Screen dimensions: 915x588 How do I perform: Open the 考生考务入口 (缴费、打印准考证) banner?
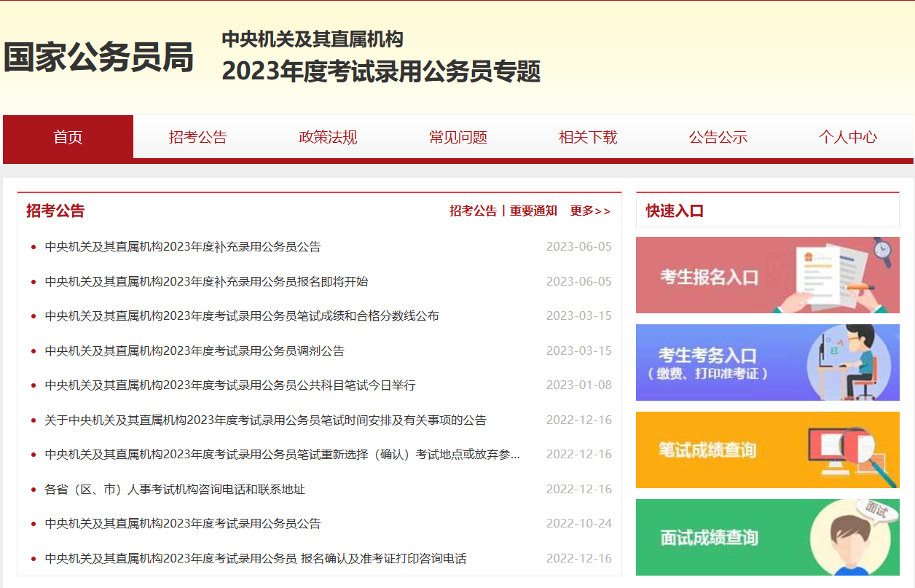(768, 362)
